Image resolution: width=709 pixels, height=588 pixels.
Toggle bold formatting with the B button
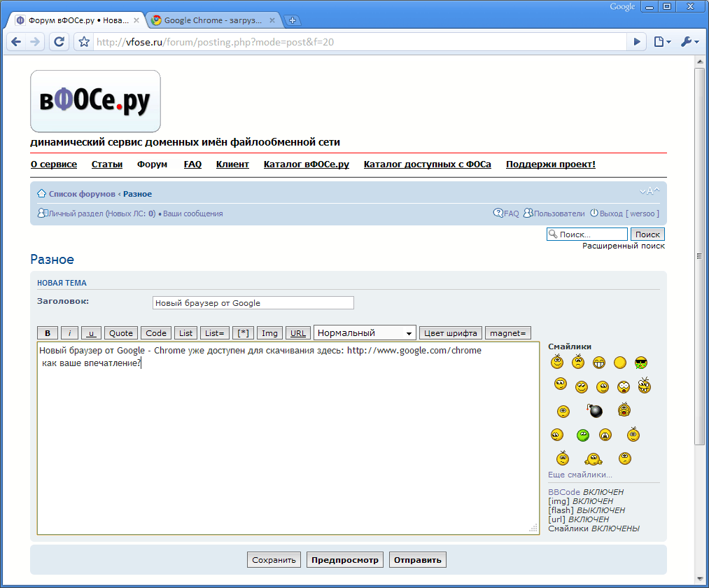tap(47, 333)
